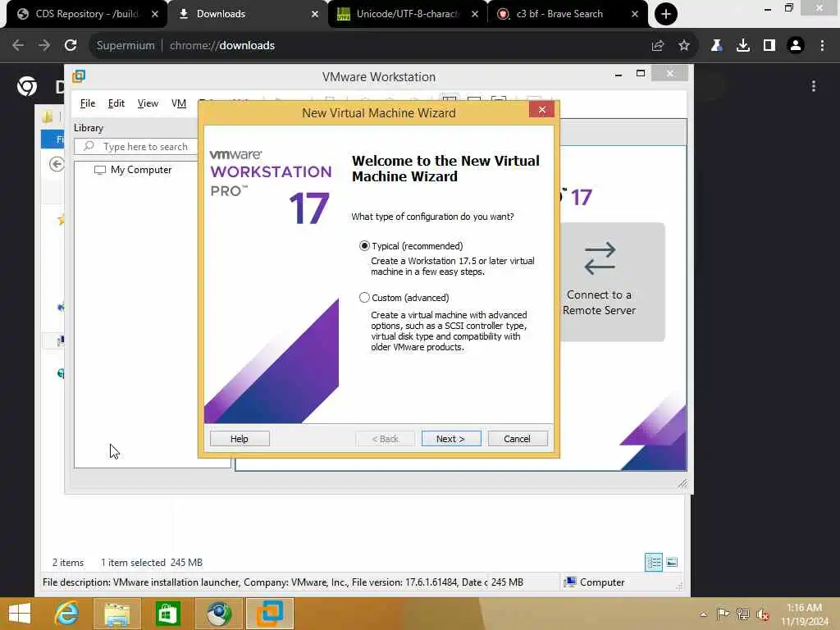Switch to VMware Workstation taskbar icon

269,614
